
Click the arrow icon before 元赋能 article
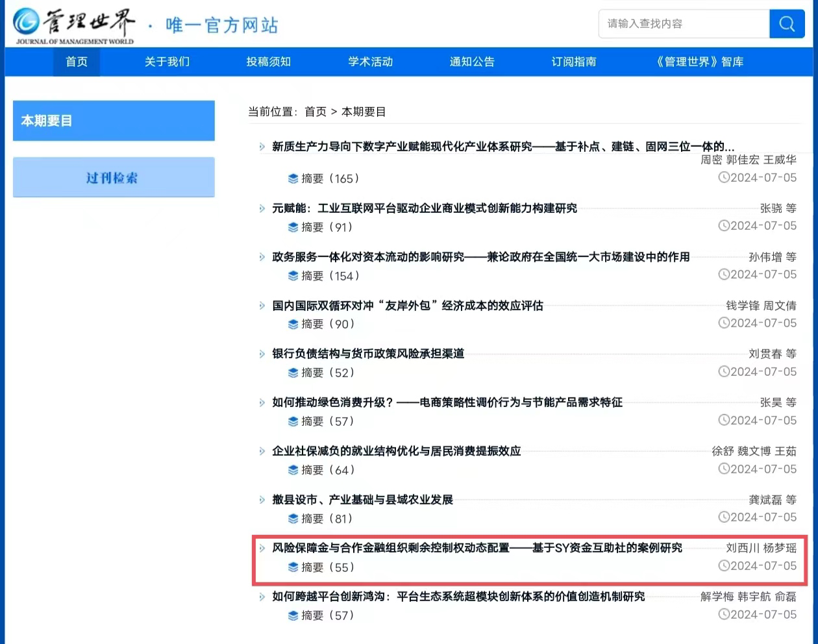(262, 208)
